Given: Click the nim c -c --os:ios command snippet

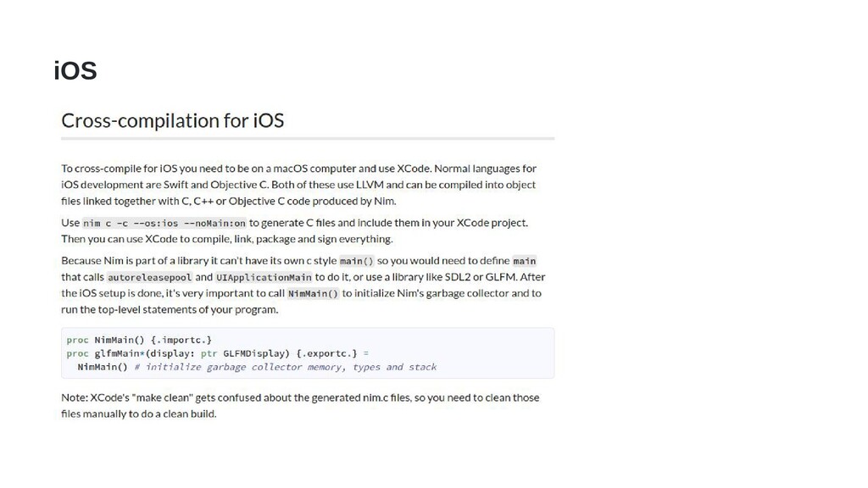Looking at the screenshot, I should point(164,223).
